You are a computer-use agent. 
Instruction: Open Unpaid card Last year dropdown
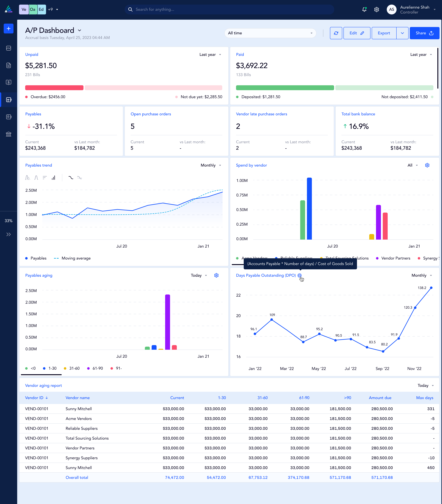210,54
